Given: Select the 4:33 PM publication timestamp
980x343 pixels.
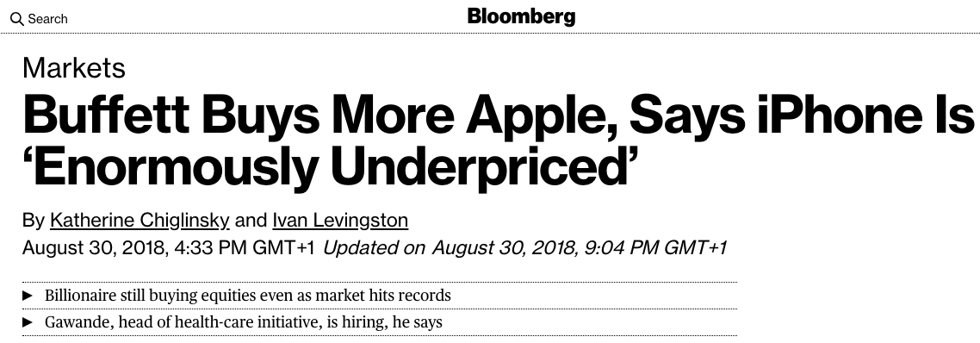Looking at the screenshot, I should pyautogui.click(x=169, y=248).
